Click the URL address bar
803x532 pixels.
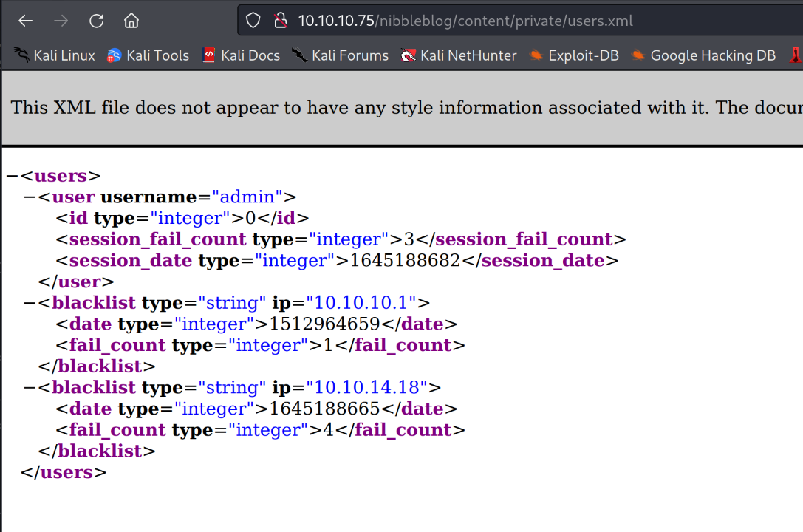click(517, 21)
